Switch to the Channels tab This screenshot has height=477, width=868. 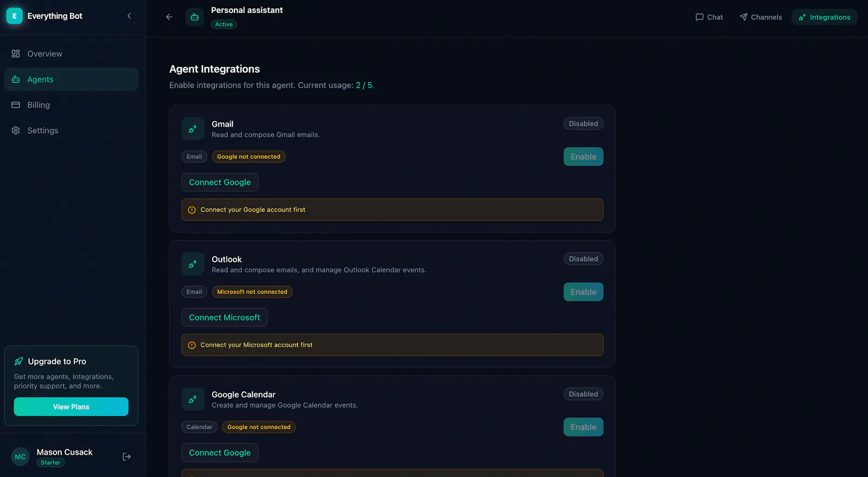point(761,17)
